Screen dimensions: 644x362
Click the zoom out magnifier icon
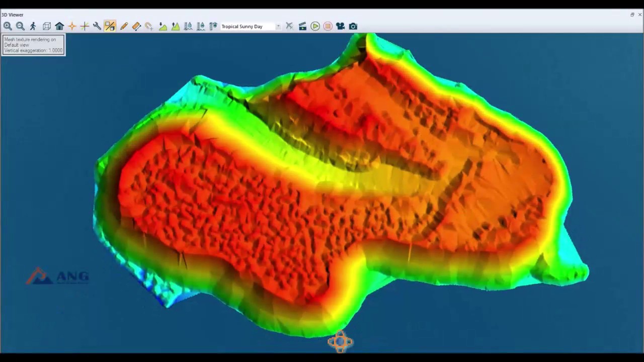(20, 26)
